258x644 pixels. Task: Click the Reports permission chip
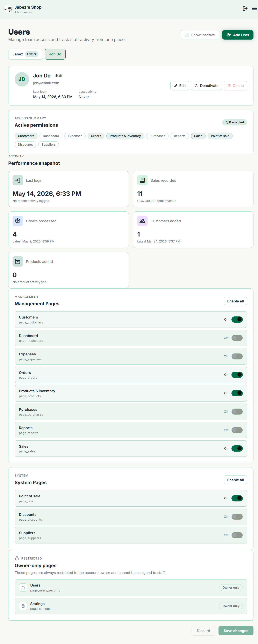(180, 136)
